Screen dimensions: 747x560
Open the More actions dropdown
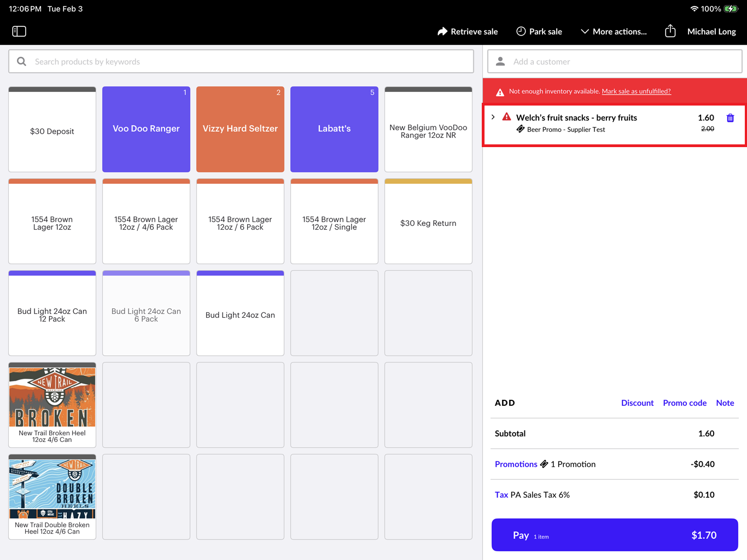614,31
